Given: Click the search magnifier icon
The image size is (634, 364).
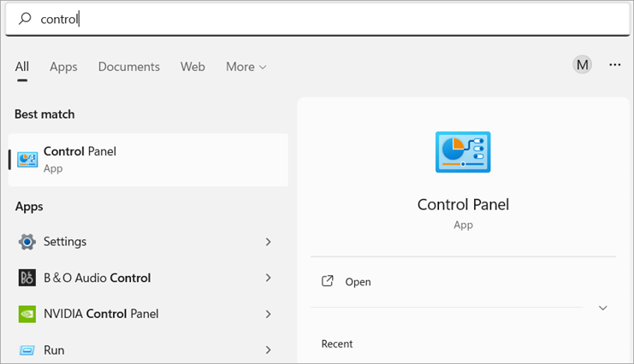Looking at the screenshot, I should [25, 18].
